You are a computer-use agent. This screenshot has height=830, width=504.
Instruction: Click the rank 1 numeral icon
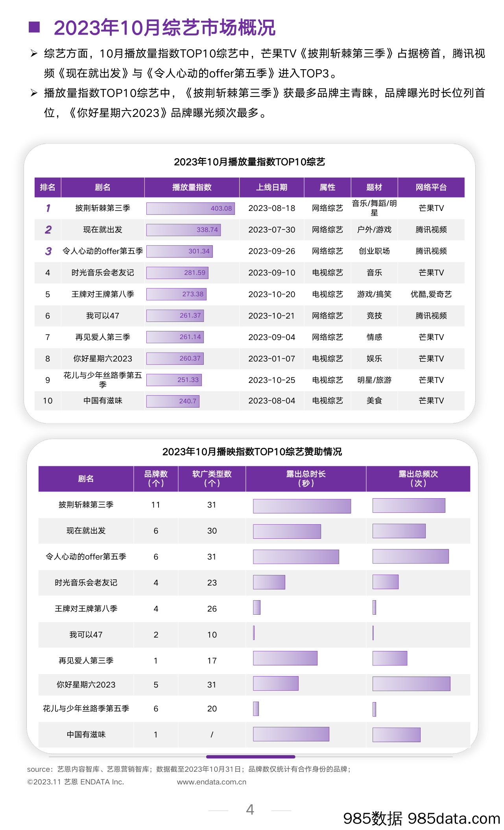tap(48, 208)
